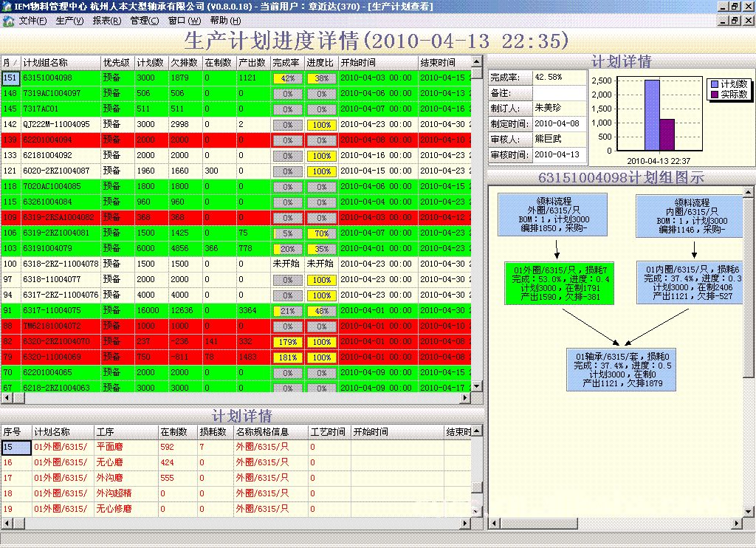The height and width of the screenshot is (548, 756).
Task: Click the blue 计划数 bar in chart
Action: tap(652, 115)
